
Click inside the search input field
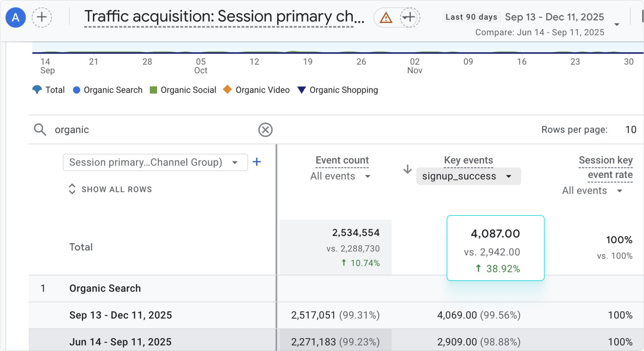click(x=128, y=130)
